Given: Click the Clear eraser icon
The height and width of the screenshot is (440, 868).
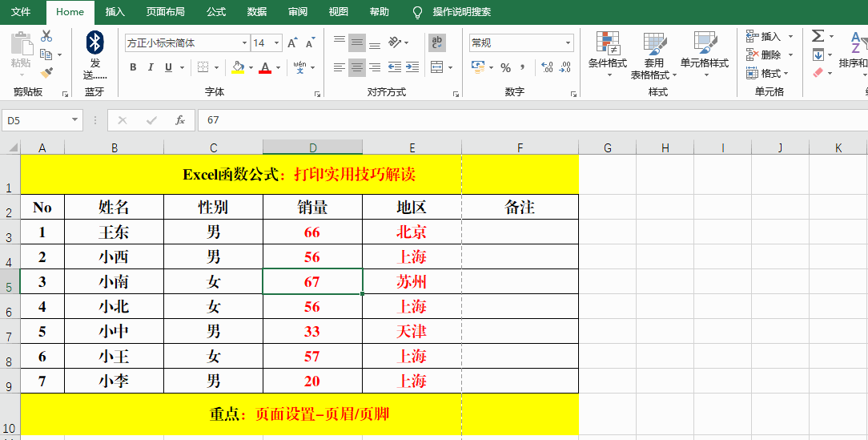Looking at the screenshot, I should (x=818, y=73).
